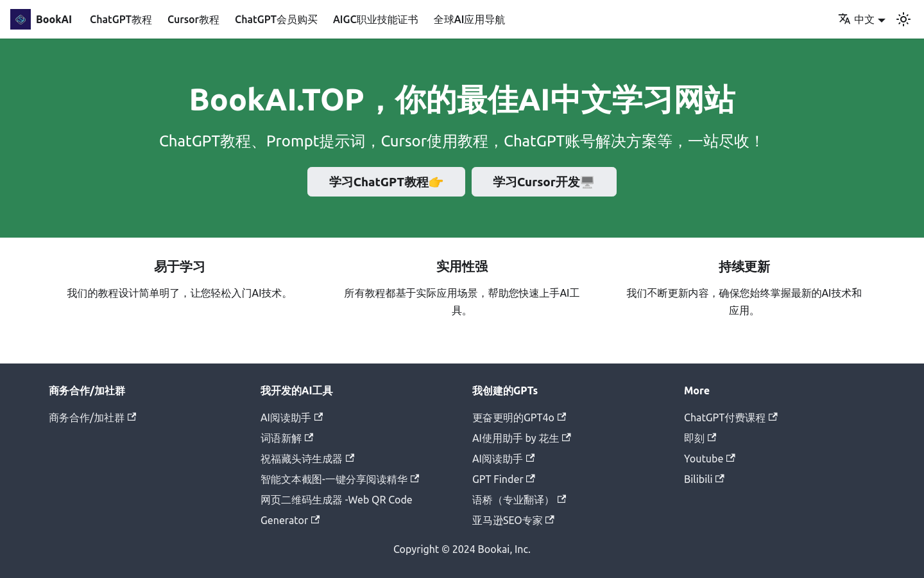This screenshot has height=578, width=924.
Task: Open the 商务合作/加社群 footer link
Action: (x=92, y=417)
